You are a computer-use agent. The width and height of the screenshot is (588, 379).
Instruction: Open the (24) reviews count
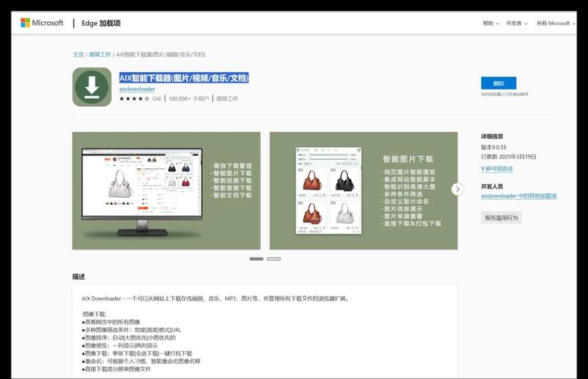tap(157, 99)
